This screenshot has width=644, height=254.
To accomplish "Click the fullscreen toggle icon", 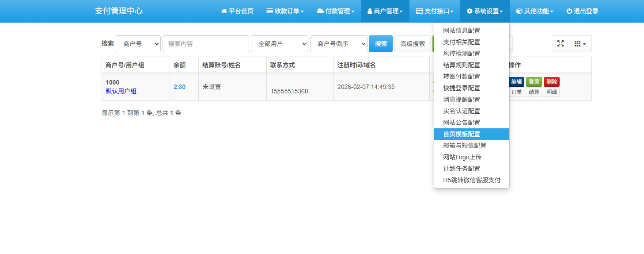I will 561,44.
